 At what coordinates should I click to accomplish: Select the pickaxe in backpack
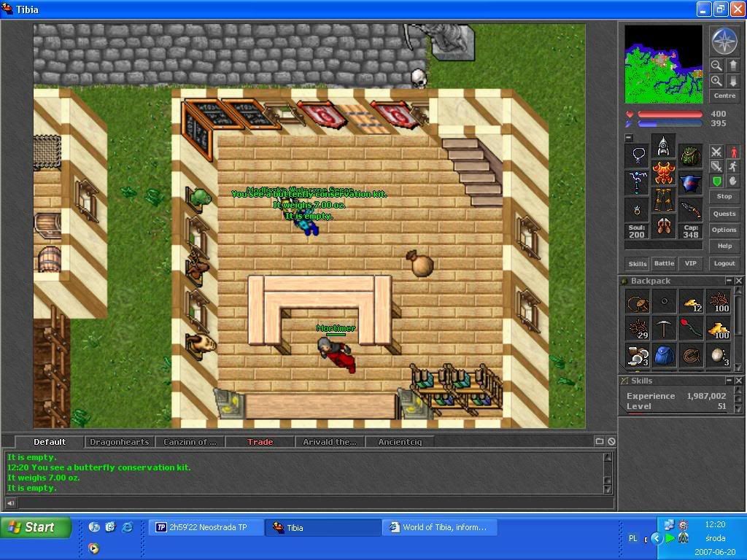coord(664,329)
